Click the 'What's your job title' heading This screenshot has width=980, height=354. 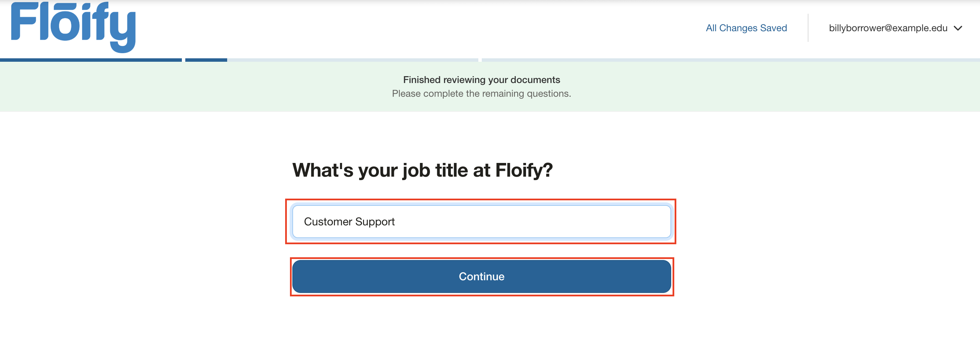[x=422, y=170]
